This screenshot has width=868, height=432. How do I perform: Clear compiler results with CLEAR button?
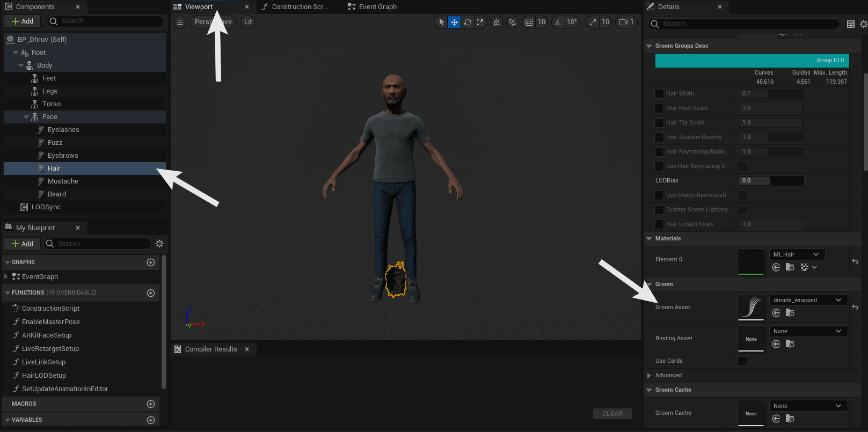click(x=612, y=414)
